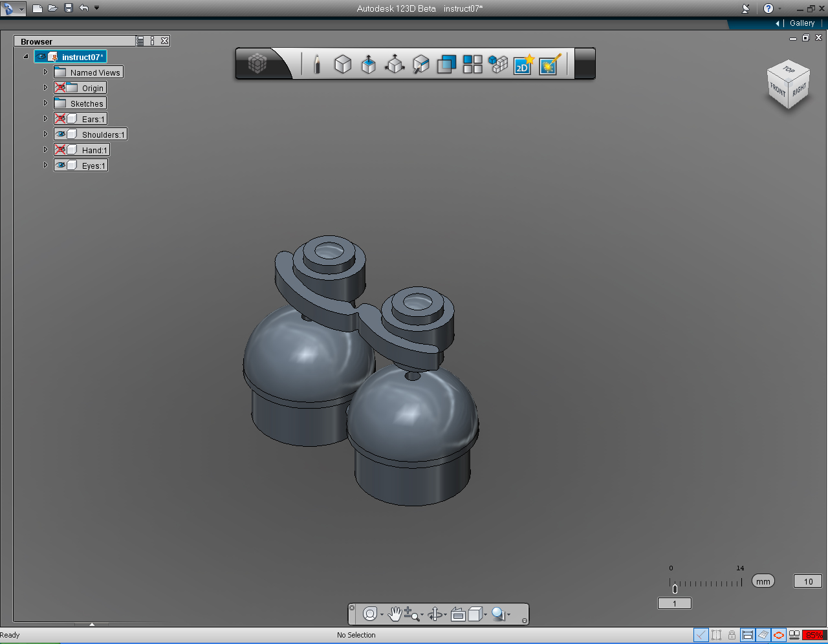Open the quick access customize arrow
This screenshot has height=644, width=828.
click(x=97, y=8)
